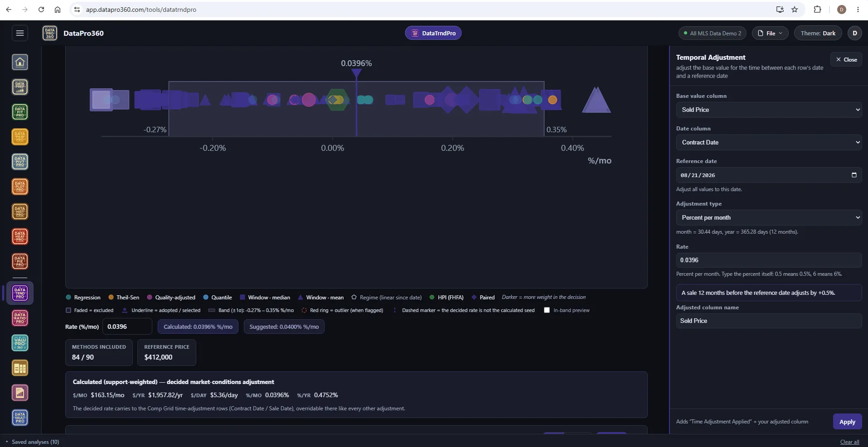868x447 pixels.
Task: Use Calculated: 0.0396% %/mo rate
Action: [x=198, y=327]
